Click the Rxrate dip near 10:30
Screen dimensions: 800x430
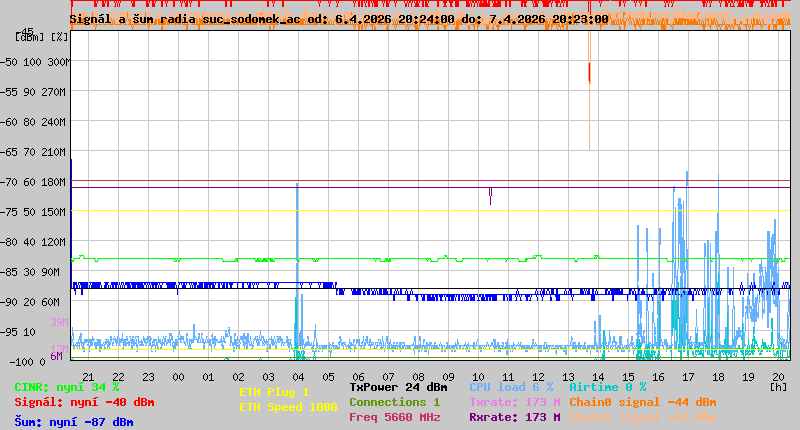[x=491, y=196]
